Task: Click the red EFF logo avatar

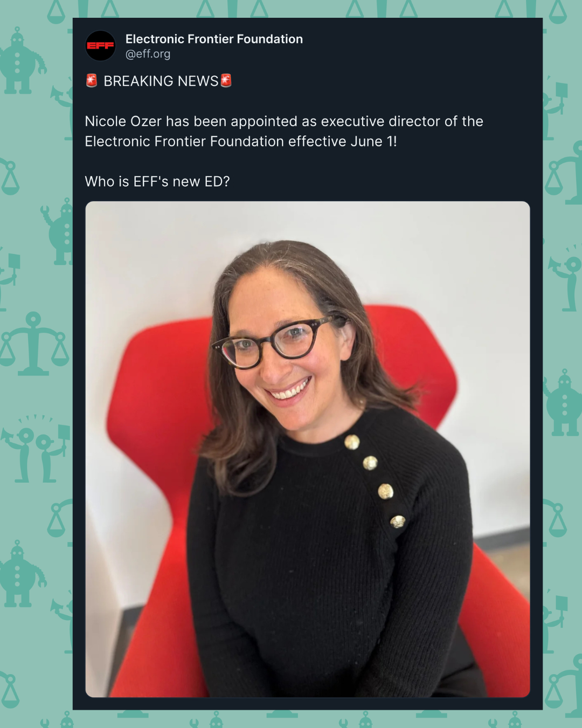Action: [101, 46]
